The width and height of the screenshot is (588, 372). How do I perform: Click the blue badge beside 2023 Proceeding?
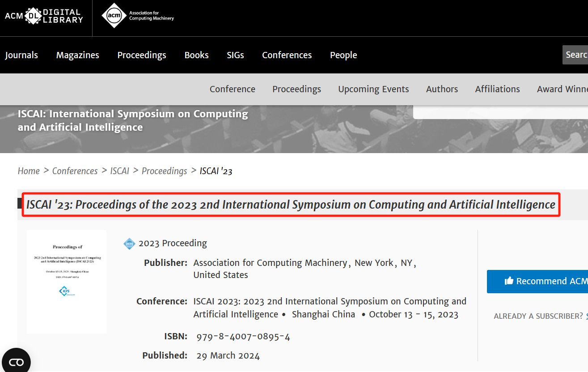(x=129, y=244)
